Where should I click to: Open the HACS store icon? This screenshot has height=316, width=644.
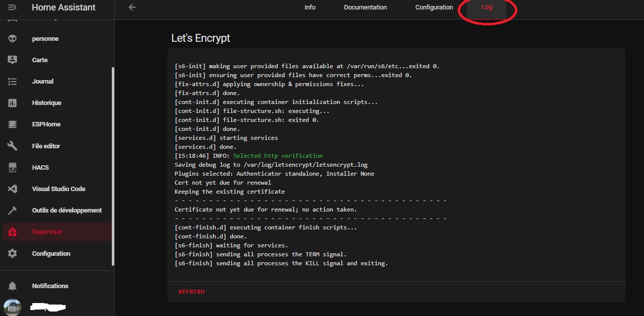[12, 168]
